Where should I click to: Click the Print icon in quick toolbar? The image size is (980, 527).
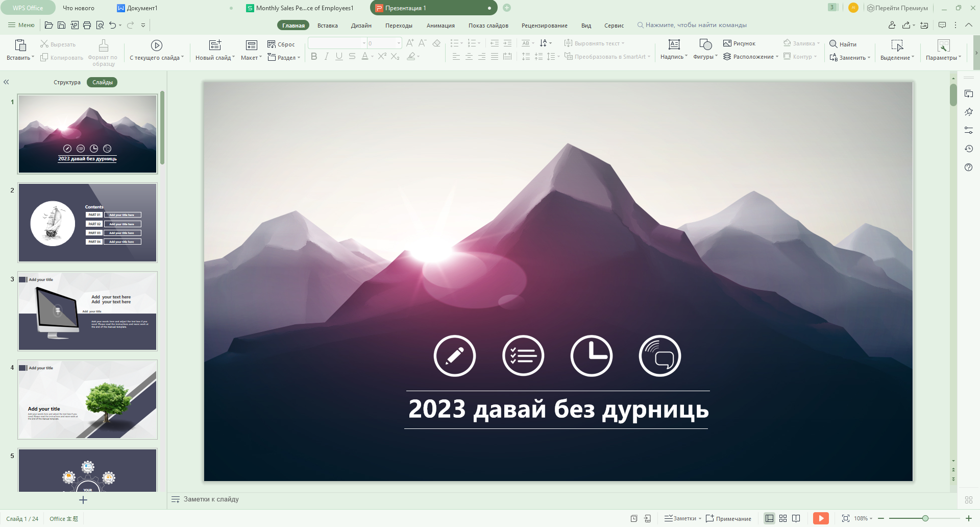point(87,25)
